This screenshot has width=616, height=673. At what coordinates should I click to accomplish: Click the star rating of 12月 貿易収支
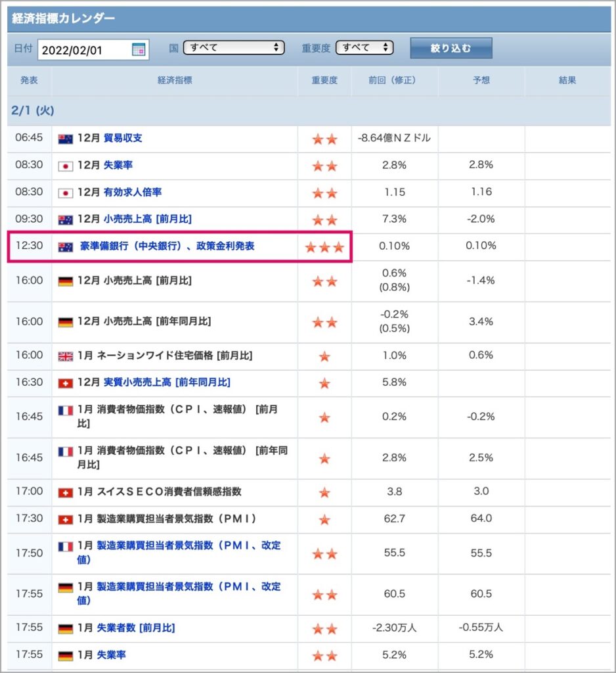point(324,139)
